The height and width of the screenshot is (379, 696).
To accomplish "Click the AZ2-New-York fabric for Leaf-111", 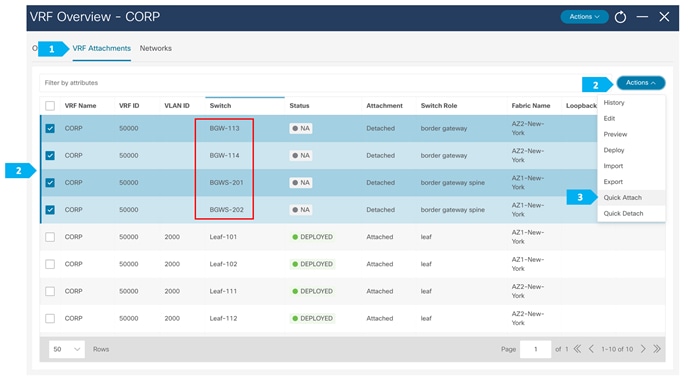I will click(527, 291).
